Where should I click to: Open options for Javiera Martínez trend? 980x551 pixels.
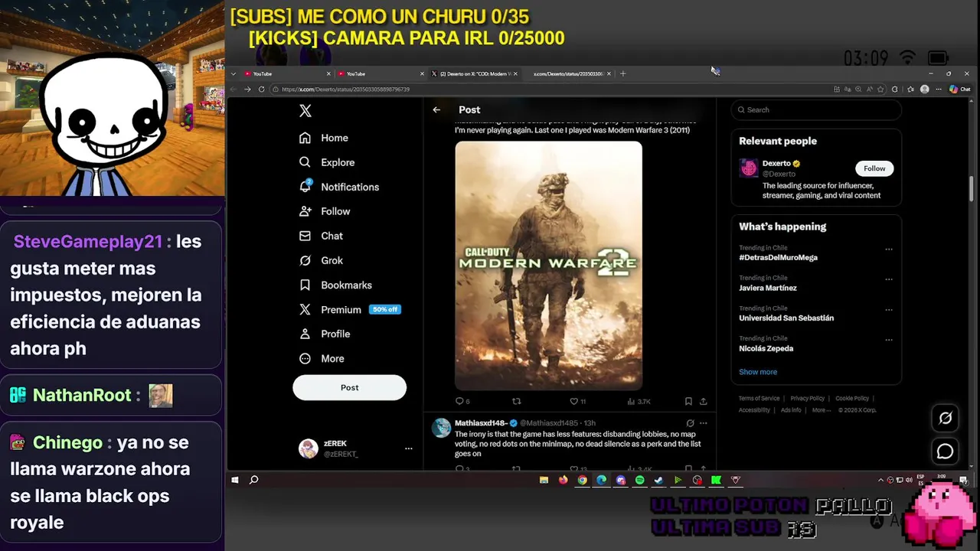coord(888,279)
